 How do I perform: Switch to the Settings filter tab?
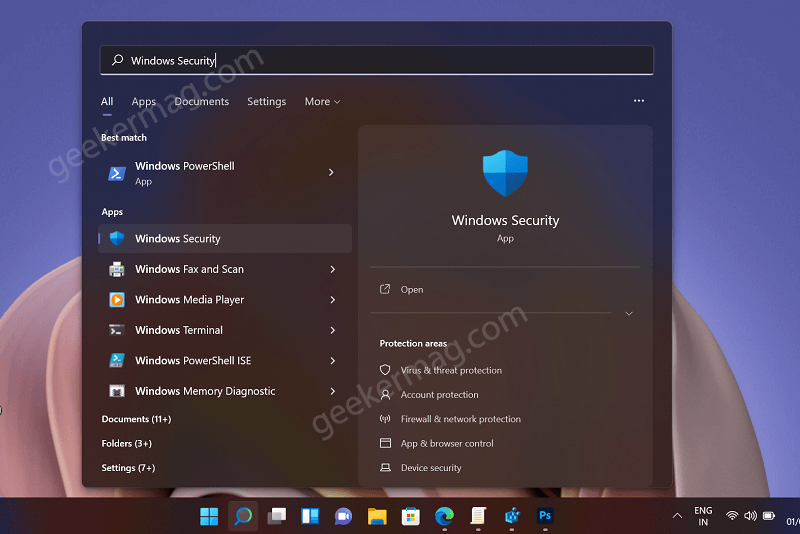[266, 101]
